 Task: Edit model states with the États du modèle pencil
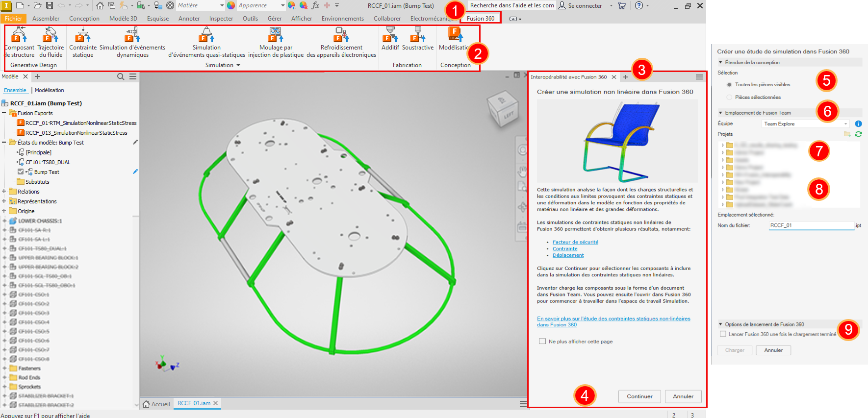point(135,142)
